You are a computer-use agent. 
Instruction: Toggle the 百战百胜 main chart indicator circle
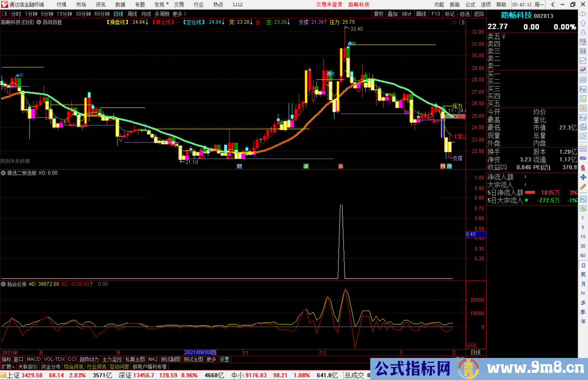click(x=39, y=22)
